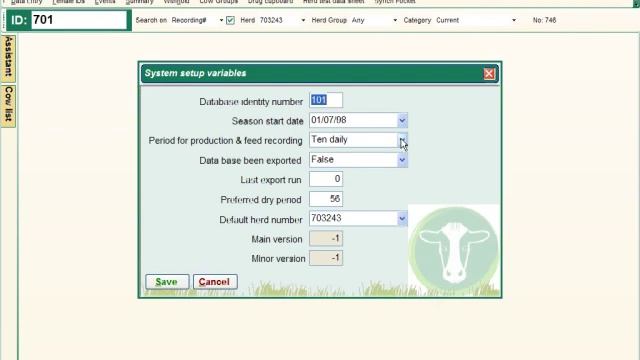Click the Preferred dry period field

326,199
